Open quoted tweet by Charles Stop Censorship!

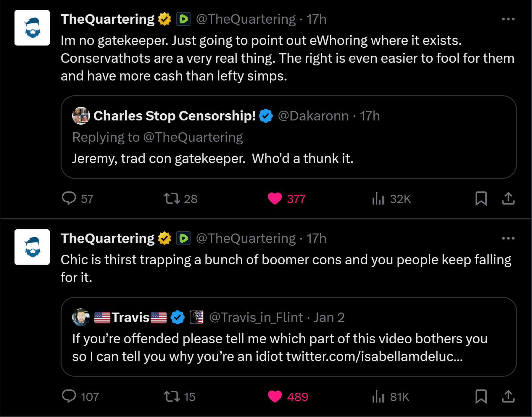[288, 137]
